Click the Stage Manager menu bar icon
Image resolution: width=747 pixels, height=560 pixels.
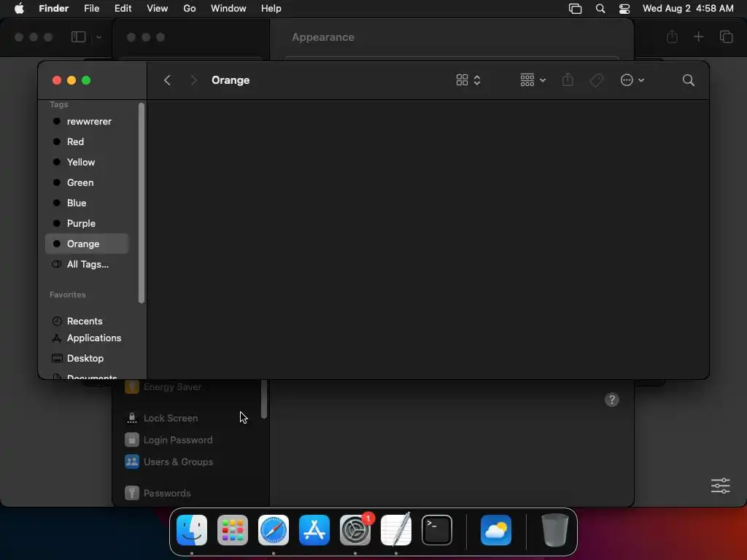575,9
